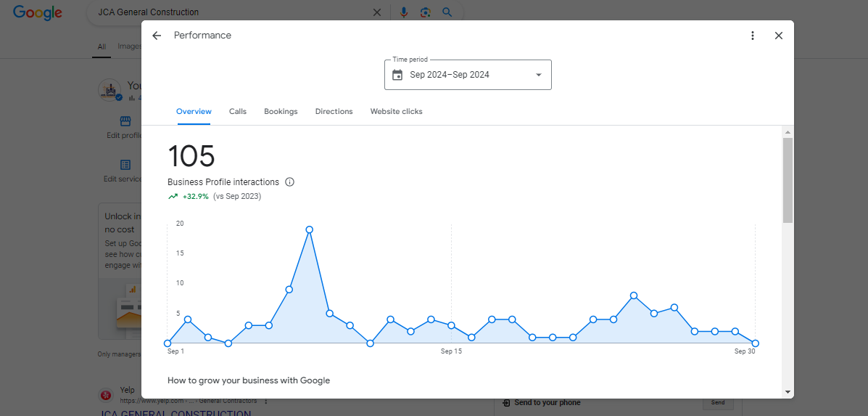Screen dimensions: 868x416
Task: Click the Edit services list icon
Action: tap(125, 165)
